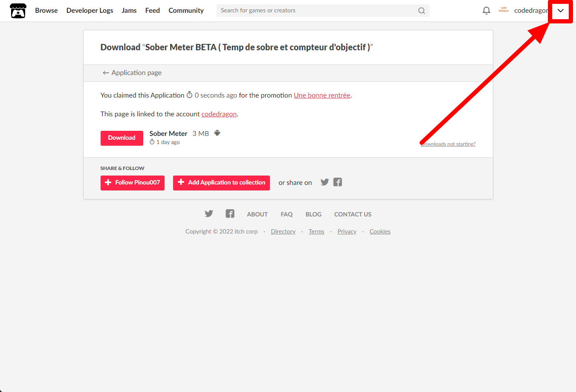Open the Privacy link
The image size is (576, 392).
click(x=347, y=231)
